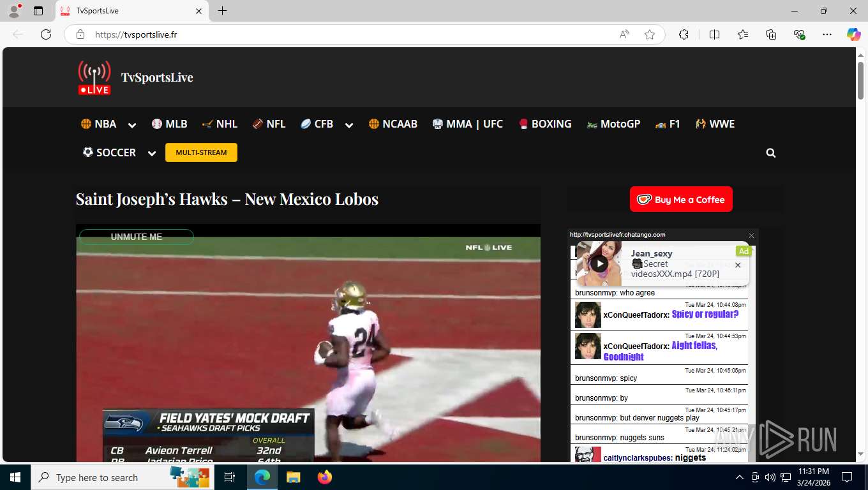Select CFB in navigation

pyautogui.click(x=317, y=124)
